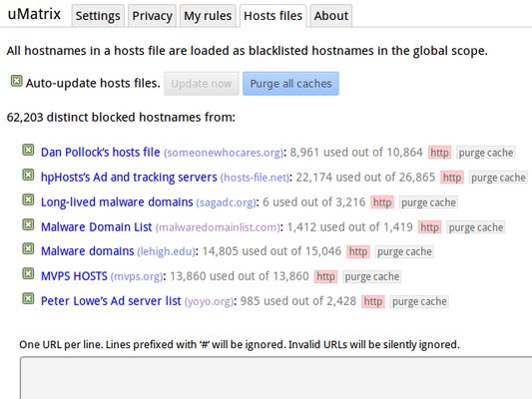Click 'One URL per line' instruction text
532x399 pixels.
(x=240, y=345)
